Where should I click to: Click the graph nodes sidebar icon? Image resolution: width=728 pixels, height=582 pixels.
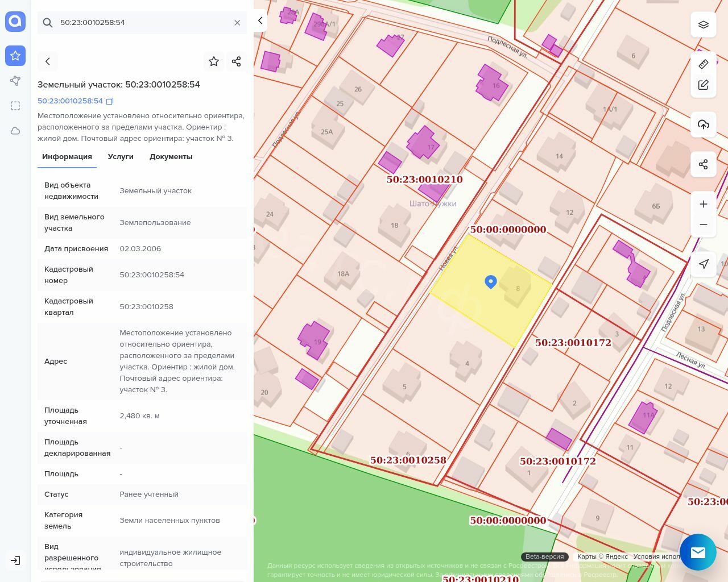pyautogui.click(x=15, y=81)
